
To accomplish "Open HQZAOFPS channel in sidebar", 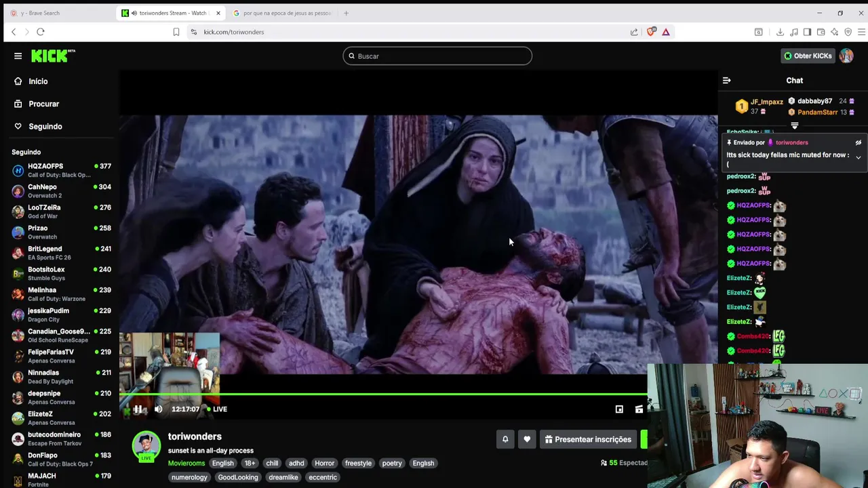I will (61, 170).
